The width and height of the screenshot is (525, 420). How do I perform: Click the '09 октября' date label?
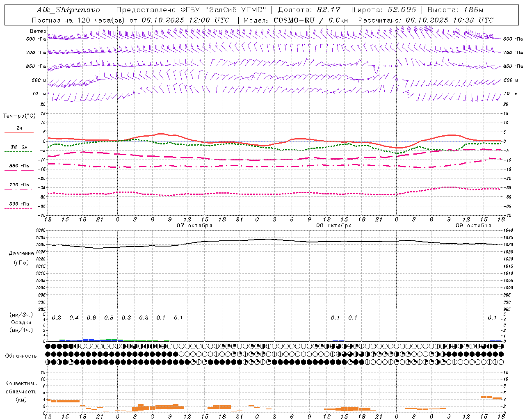coord(473,226)
